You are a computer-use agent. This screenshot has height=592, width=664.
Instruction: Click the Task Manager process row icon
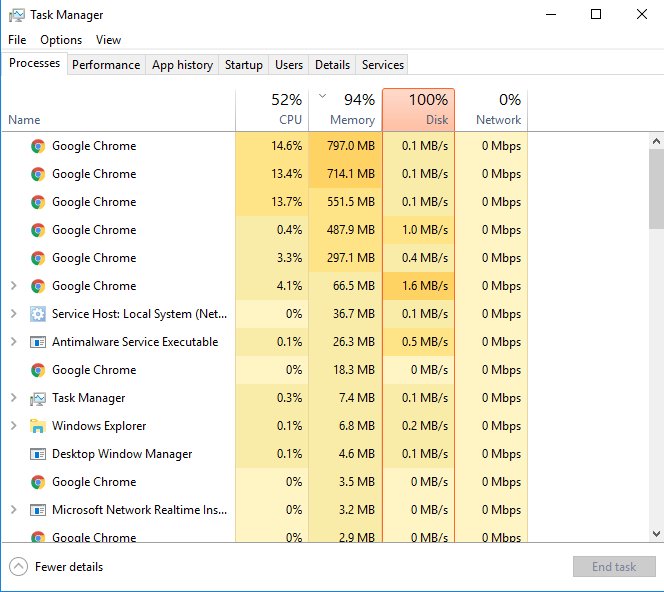[38, 398]
